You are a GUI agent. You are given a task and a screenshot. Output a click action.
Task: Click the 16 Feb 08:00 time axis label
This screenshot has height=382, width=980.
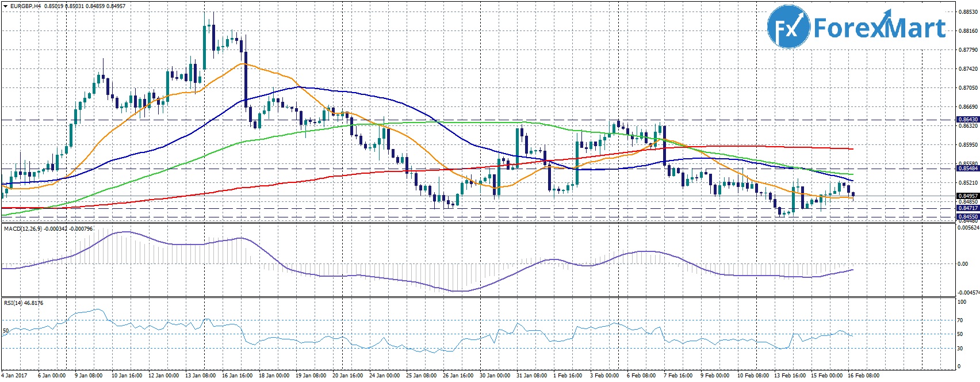pyautogui.click(x=865, y=376)
